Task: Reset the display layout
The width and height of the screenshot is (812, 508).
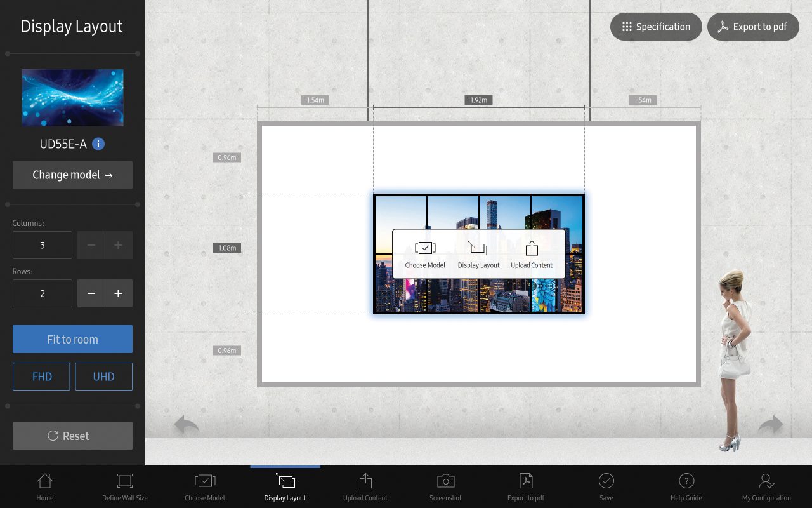Action: 72,436
